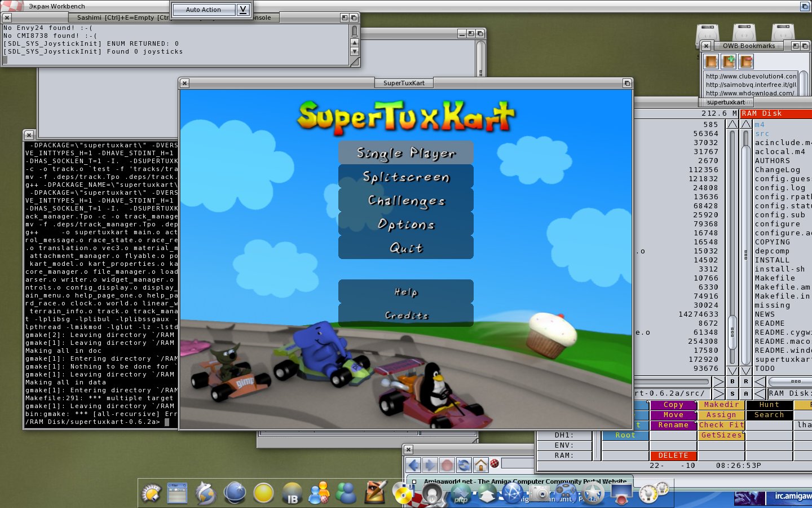The width and height of the screenshot is (812, 508).
Task: Click the Sashimi console scrollbar down arrow
Action: 354,51
